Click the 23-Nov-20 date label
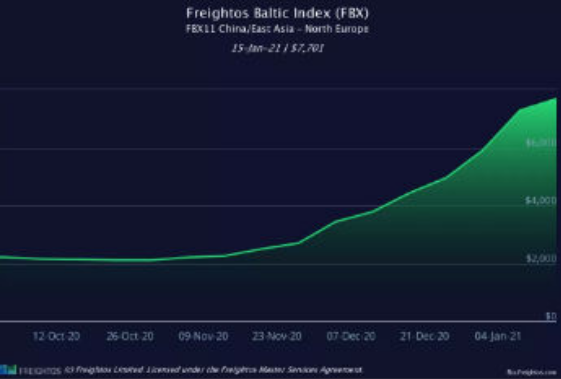Screen dimensions: 561x379 coord(277,336)
